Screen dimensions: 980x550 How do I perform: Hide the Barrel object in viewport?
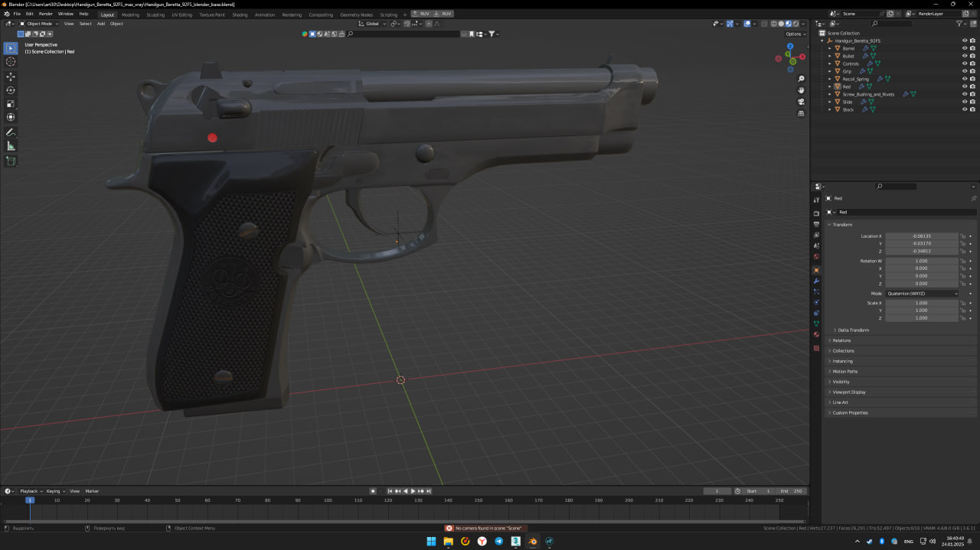[965, 48]
